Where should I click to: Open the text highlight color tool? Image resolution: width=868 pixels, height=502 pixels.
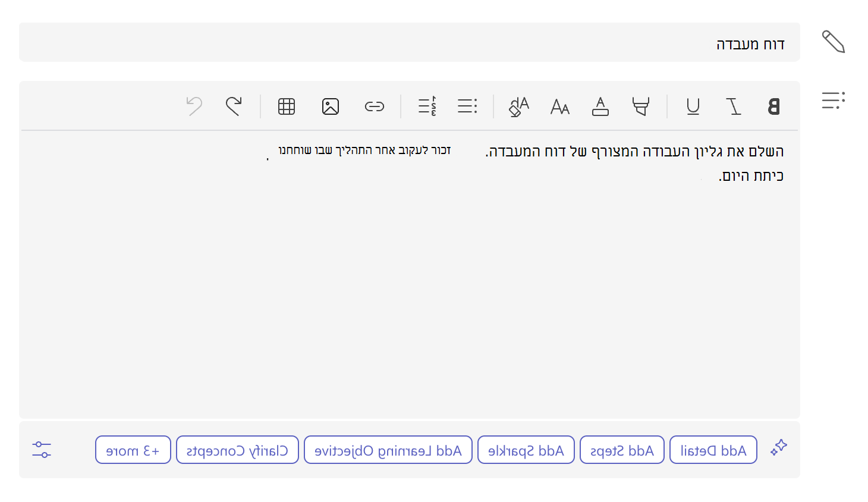[x=640, y=106]
